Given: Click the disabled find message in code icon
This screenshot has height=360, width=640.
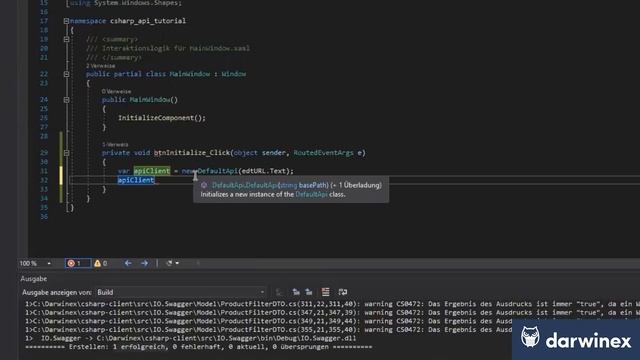Looking at the screenshot, I should (279, 292).
